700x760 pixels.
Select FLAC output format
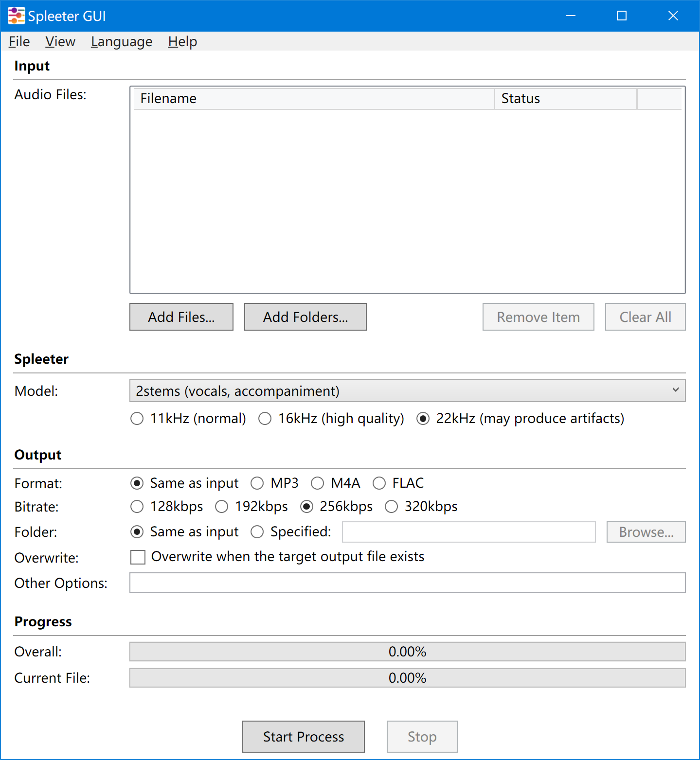click(x=398, y=483)
